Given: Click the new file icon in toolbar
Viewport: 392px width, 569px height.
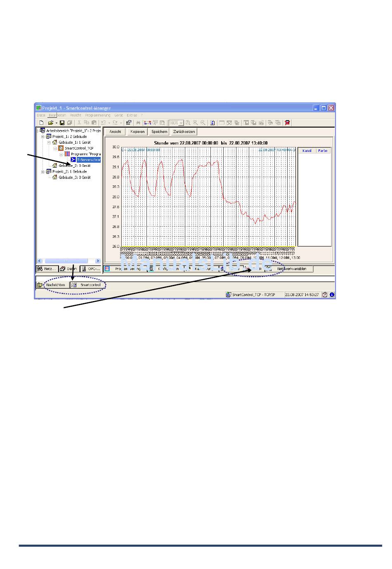Looking at the screenshot, I should (41, 123).
